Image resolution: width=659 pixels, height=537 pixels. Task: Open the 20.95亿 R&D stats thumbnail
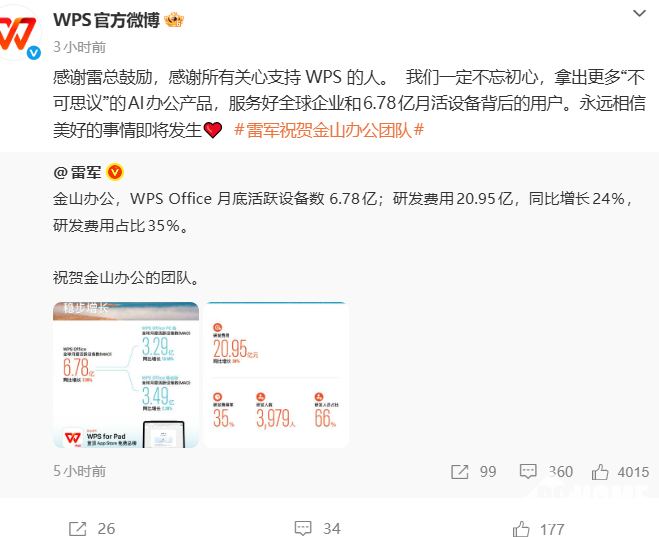tap(276, 375)
